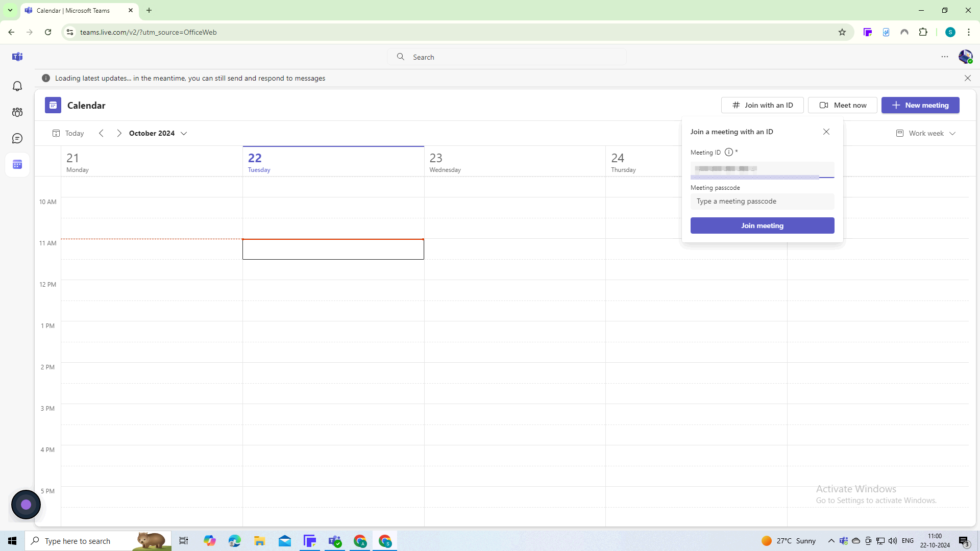Click the Windows taskbar search box

[98, 541]
